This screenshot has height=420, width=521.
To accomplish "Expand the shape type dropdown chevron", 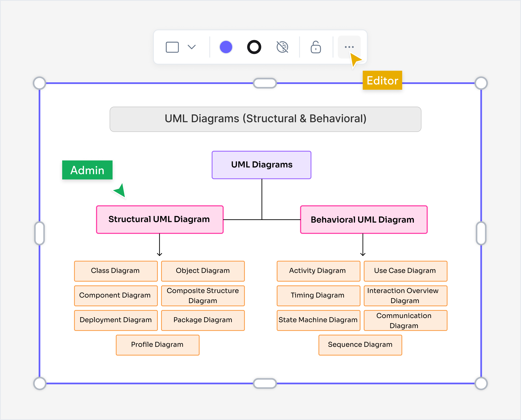I will click(192, 47).
